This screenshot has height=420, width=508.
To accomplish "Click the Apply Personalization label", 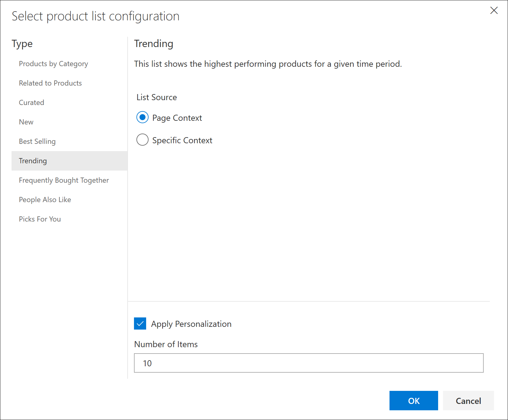I will 191,324.
